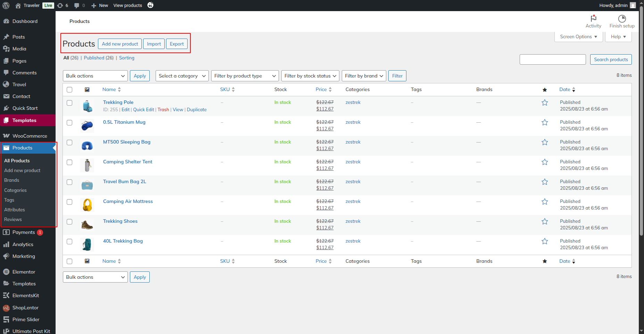The width and height of the screenshot is (644, 334).
Task: Click the updates icon in admin bar
Action: pyautogui.click(x=60, y=5)
